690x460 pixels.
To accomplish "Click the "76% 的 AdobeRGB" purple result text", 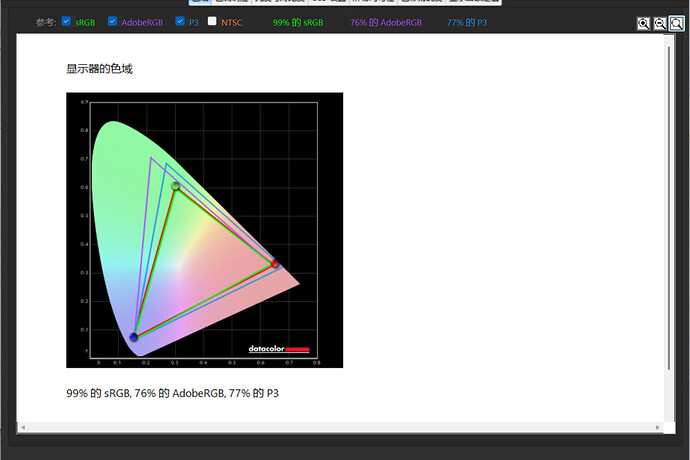I will 386,22.
